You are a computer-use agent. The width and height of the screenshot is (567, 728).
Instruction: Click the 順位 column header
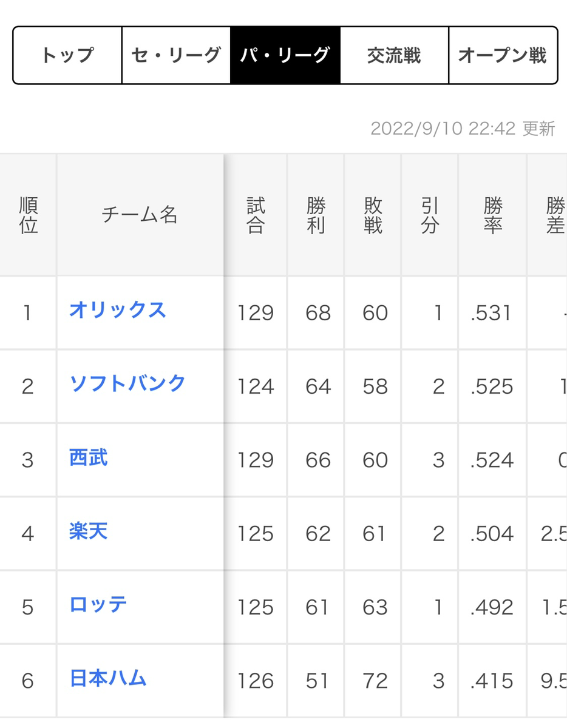28,215
